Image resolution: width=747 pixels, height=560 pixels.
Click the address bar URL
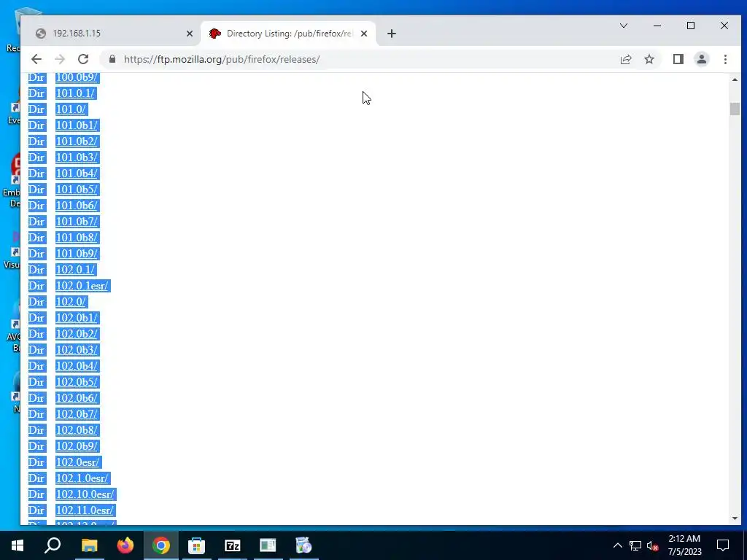pyautogui.click(x=222, y=60)
